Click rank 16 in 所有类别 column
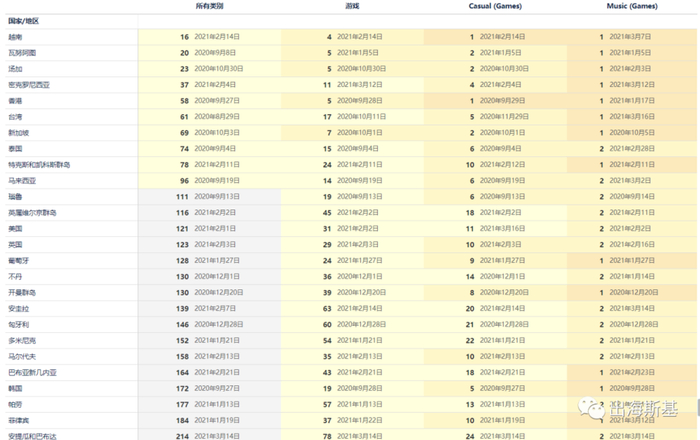The width and height of the screenshot is (700, 440). tap(184, 37)
